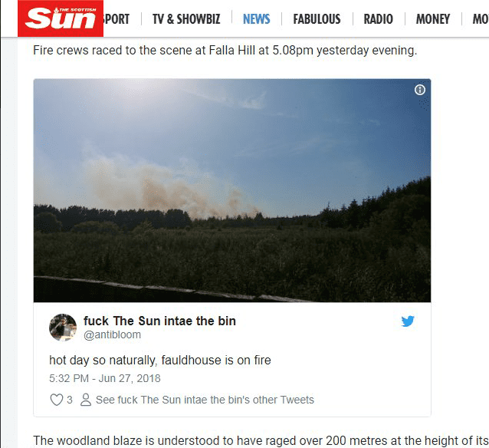Click the tweet text about fauldhouse fire
This screenshot has height=448, width=489.
tap(160, 361)
